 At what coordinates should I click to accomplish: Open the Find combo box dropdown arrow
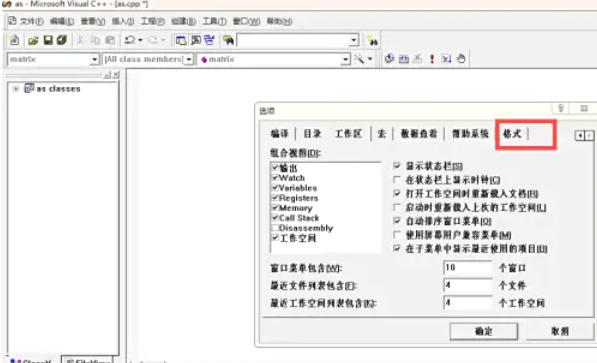[x=354, y=40]
